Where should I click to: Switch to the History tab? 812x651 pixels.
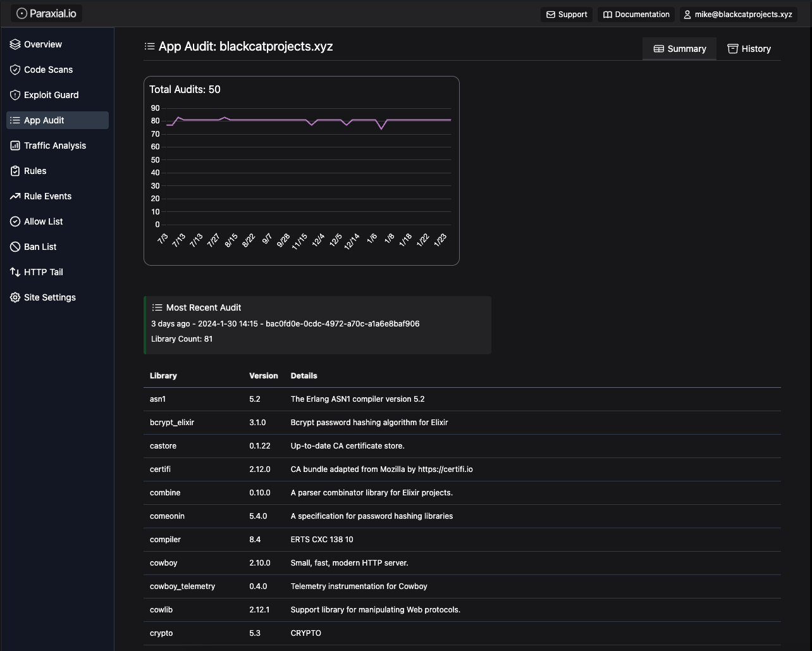click(x=749, y=49)
